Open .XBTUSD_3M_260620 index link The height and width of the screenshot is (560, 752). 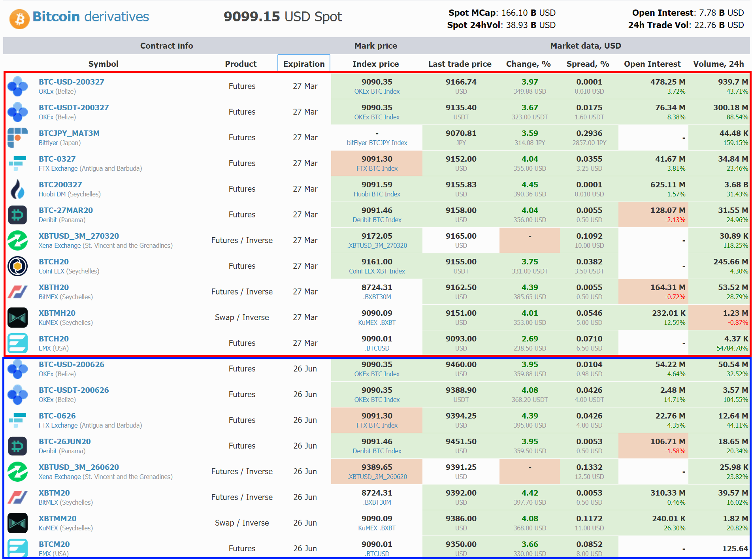coord(377,477)
